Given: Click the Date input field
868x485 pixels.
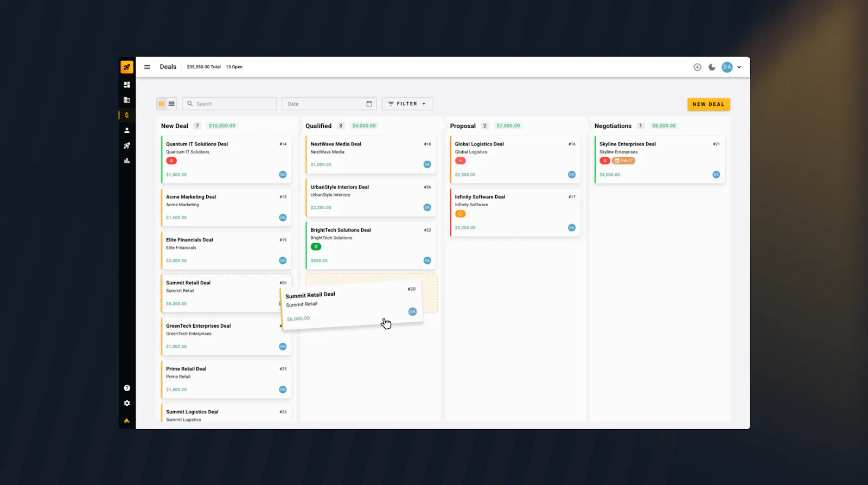Looking at the screenshot, I should 329,104.
